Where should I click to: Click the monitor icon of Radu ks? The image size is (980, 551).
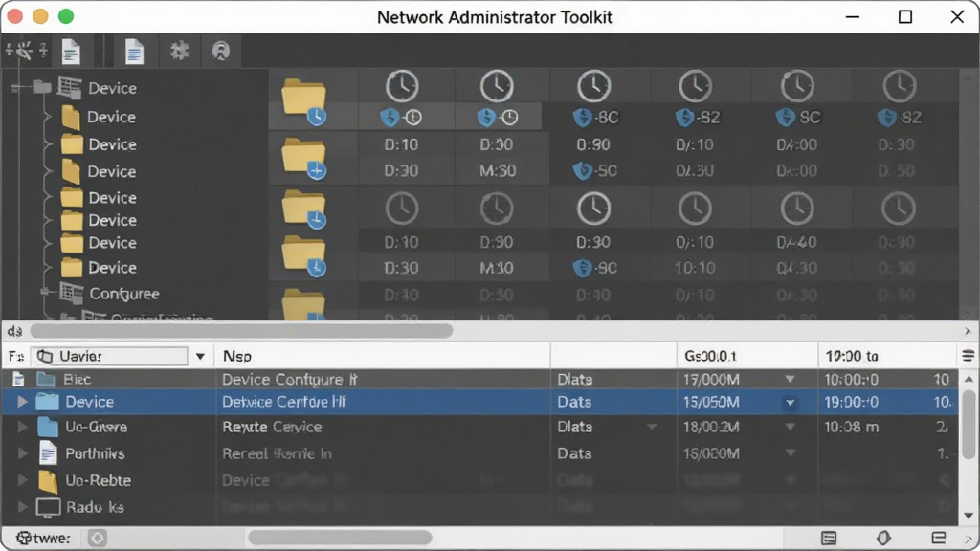(48, 507)
